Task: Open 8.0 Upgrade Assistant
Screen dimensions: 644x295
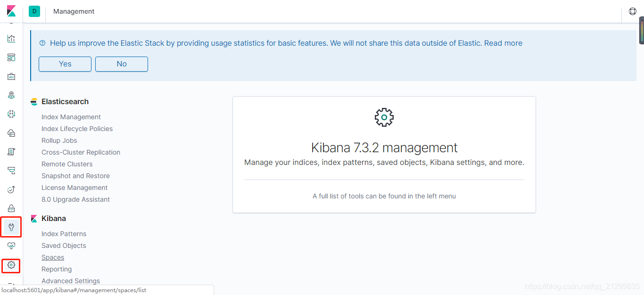Action: (75, 199)
